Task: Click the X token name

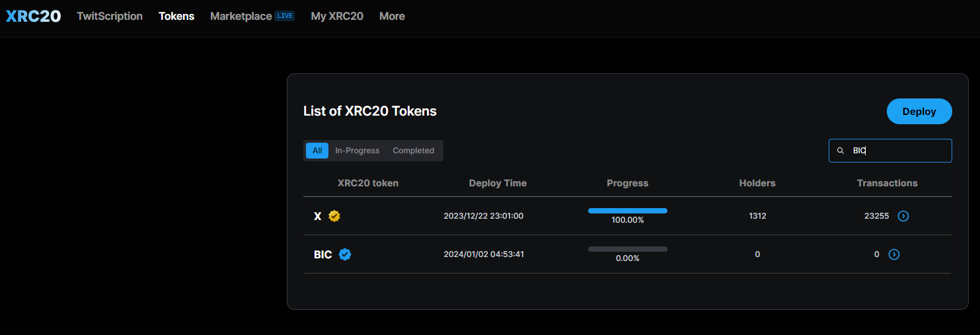Action: (x=317, y=216)
